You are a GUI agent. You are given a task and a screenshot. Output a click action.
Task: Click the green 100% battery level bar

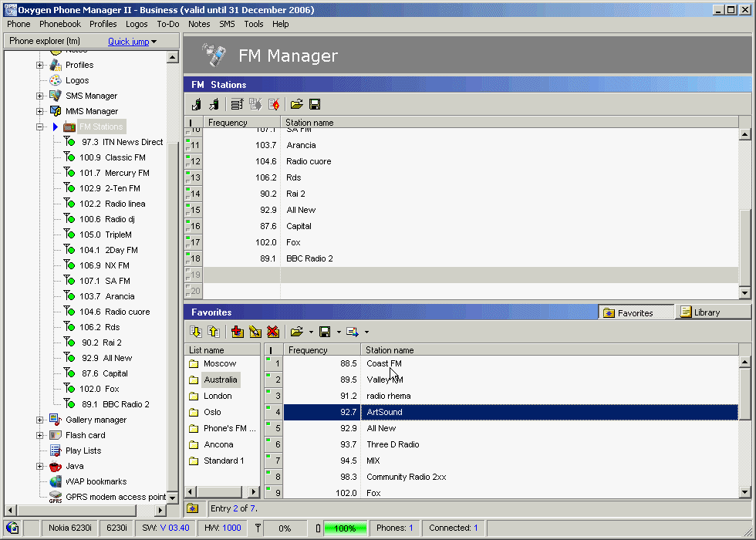[345, 528]
